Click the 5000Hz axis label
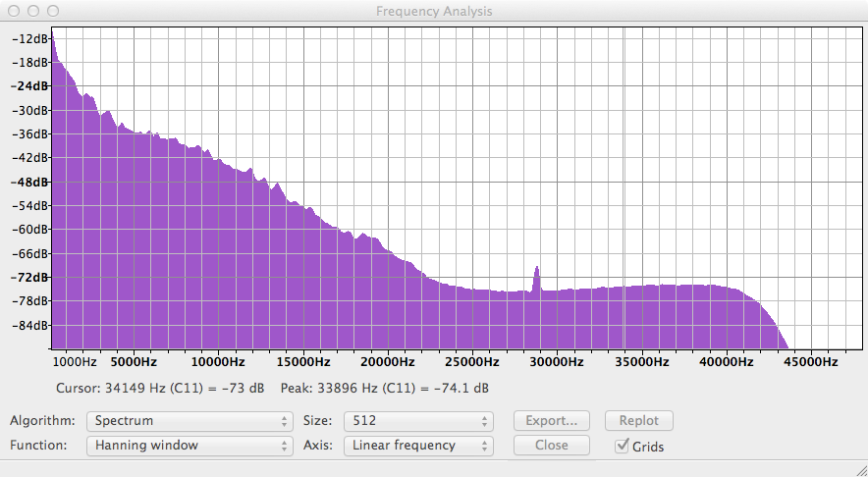This screenshot has width=868, height=477. [134, 362]
